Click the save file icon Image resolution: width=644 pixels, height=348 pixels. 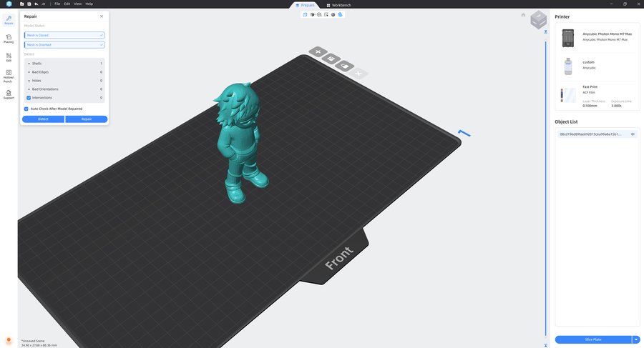coord(29,4)
